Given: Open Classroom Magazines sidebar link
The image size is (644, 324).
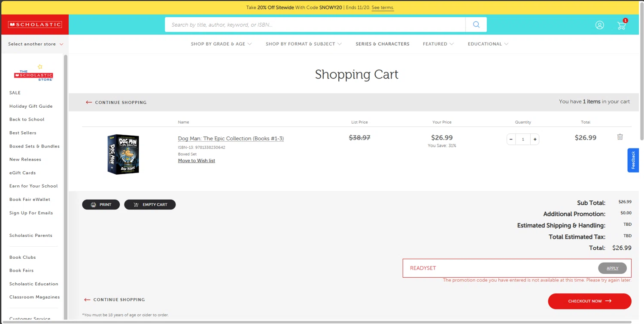Looking at the screenshot, I should 34,297.
